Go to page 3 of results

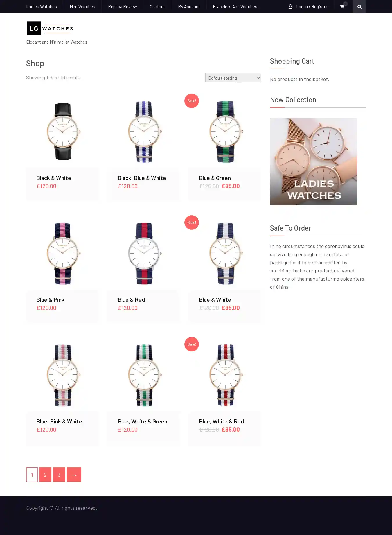pyautogui.click(x=59, y=475)
